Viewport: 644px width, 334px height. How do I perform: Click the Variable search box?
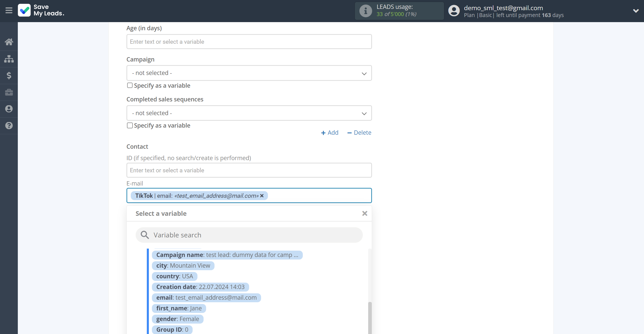coord(249,235)
